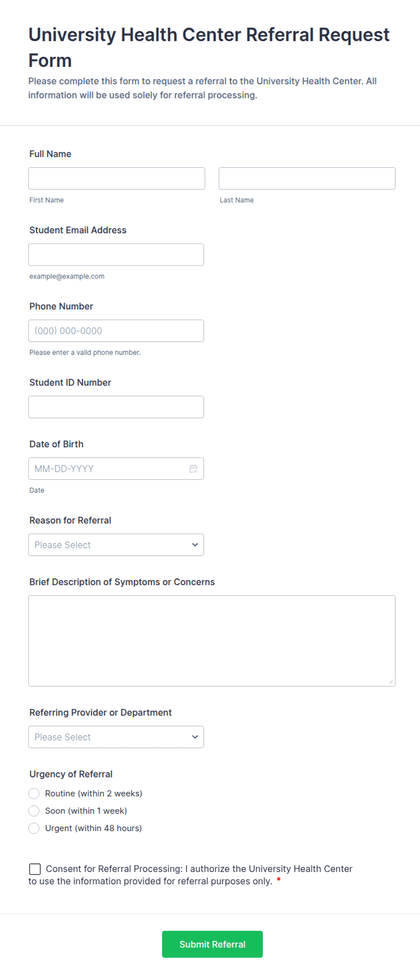
Task: Expand the Reason for Referral dropdown
Action: 116,545
